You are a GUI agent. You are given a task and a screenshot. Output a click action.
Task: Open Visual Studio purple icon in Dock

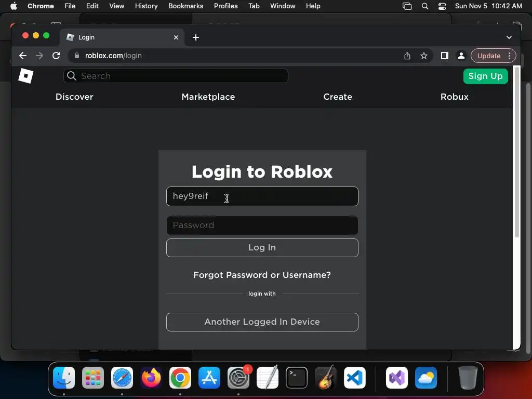click(396, 378)
